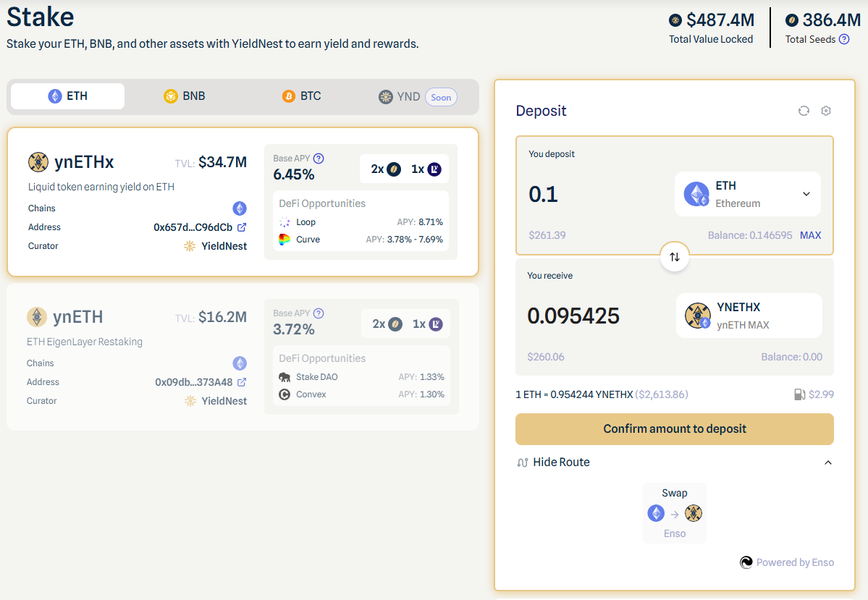This screenshot has height=600, width=868.
Task: Click the 1x badge icon on ynETHx
Action: click(x=434, y=169)
